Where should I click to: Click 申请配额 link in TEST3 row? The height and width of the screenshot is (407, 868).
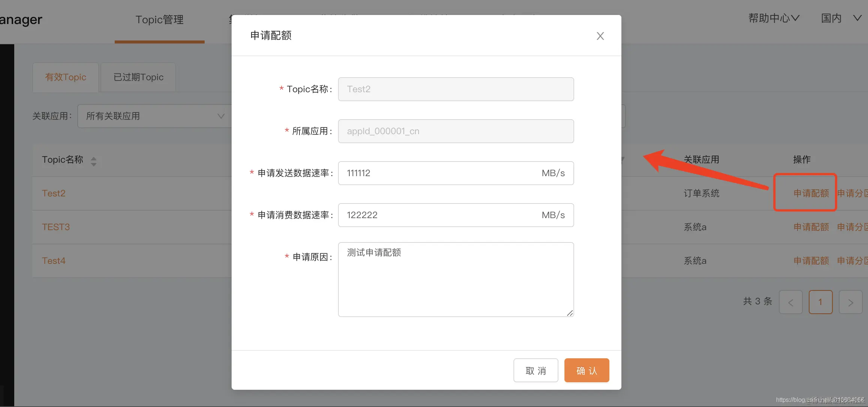(x=811, y=227)
